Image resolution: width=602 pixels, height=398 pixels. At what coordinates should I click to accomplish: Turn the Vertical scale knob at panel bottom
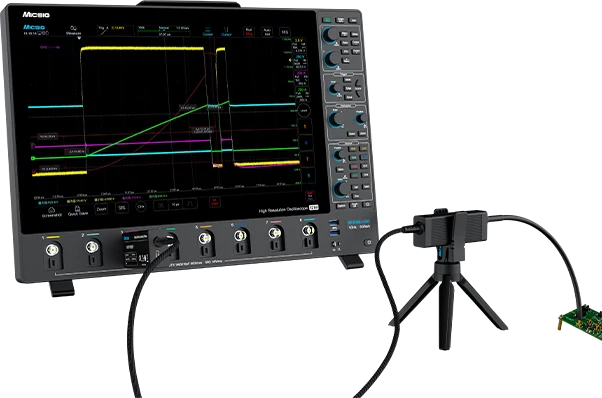(x=341, y=188)
